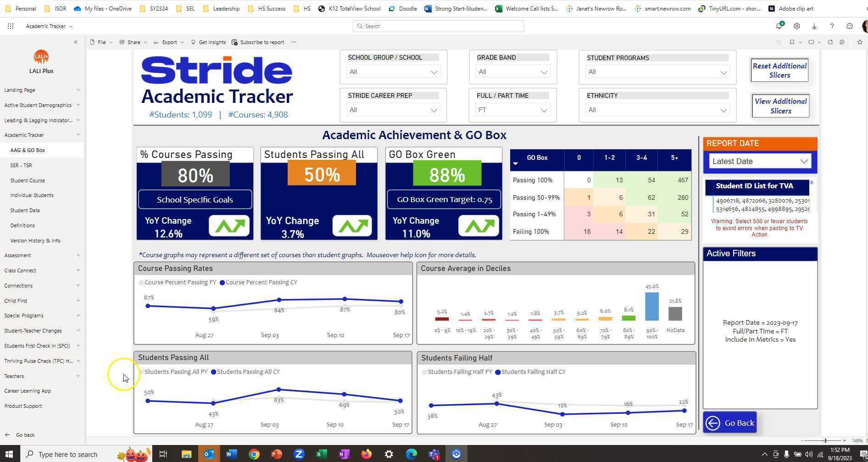Click School Specific Goals button

(195, 200)
